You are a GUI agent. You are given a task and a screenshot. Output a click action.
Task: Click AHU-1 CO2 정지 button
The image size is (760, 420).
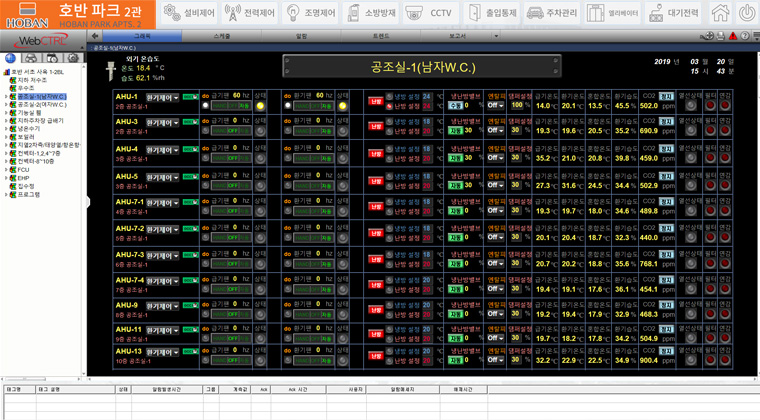coord(666,96)
